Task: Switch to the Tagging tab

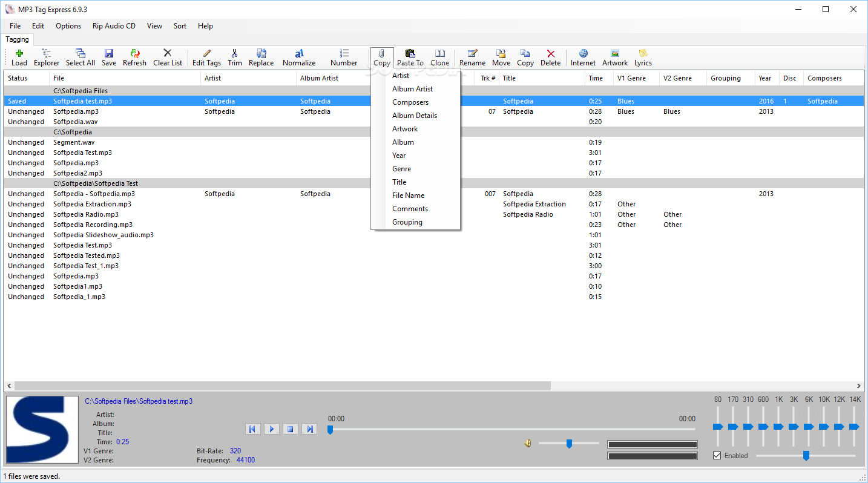Action: coord(17,39)
